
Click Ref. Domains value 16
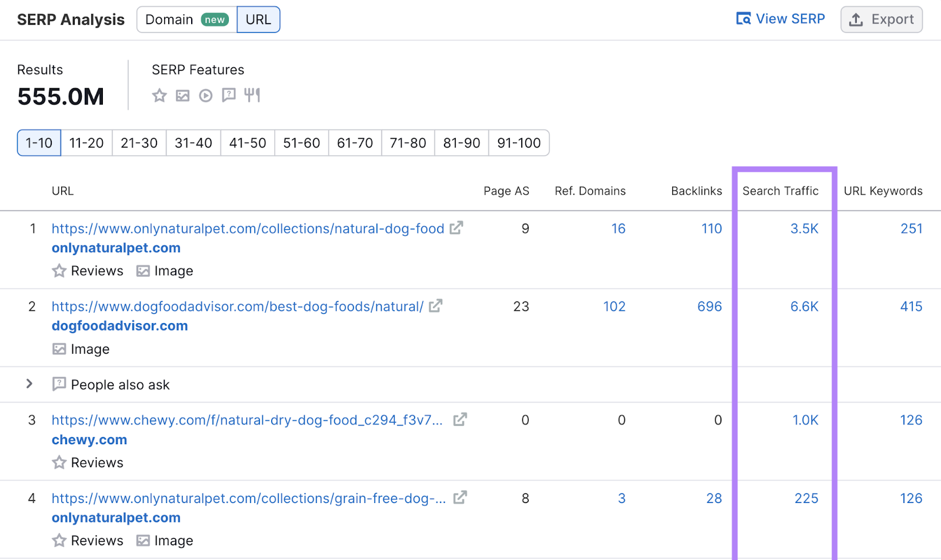click(618, 229)
